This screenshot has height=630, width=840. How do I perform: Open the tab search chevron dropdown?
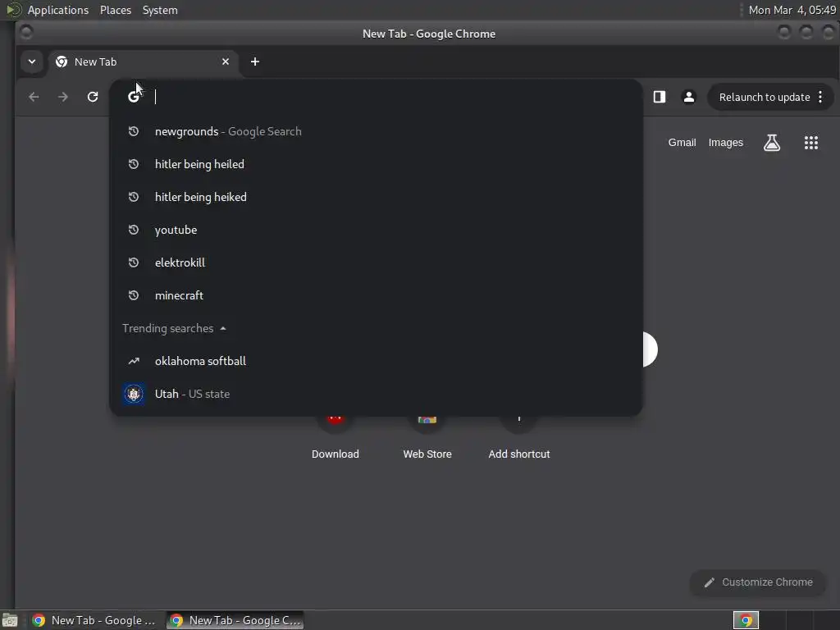click(32, 62)
